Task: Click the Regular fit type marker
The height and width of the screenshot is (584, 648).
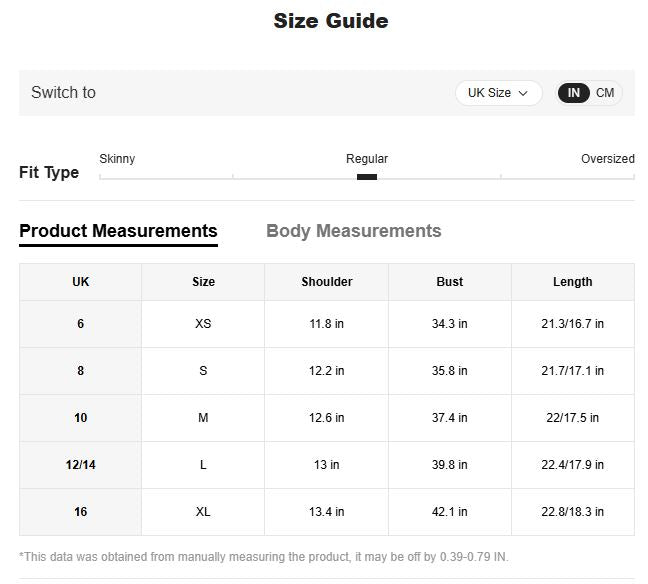Action: click(x=367, y=177)
